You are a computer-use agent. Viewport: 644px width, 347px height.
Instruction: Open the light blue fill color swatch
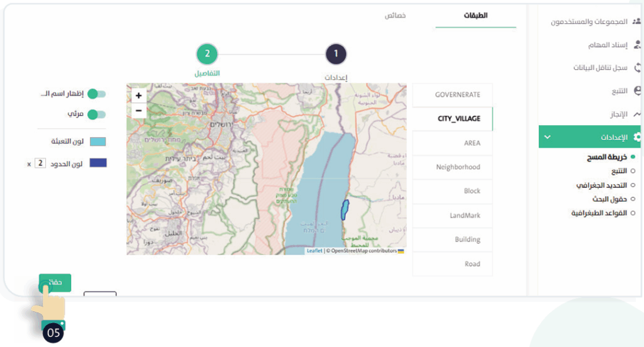97,142
